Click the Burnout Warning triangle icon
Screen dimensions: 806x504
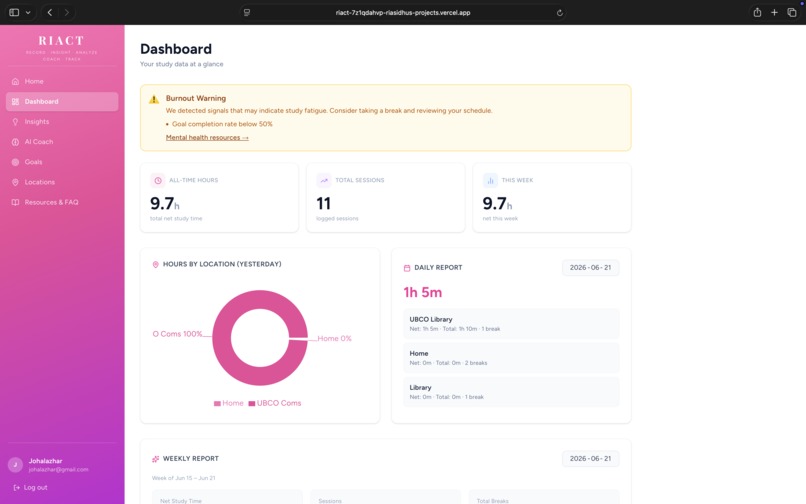154,99
